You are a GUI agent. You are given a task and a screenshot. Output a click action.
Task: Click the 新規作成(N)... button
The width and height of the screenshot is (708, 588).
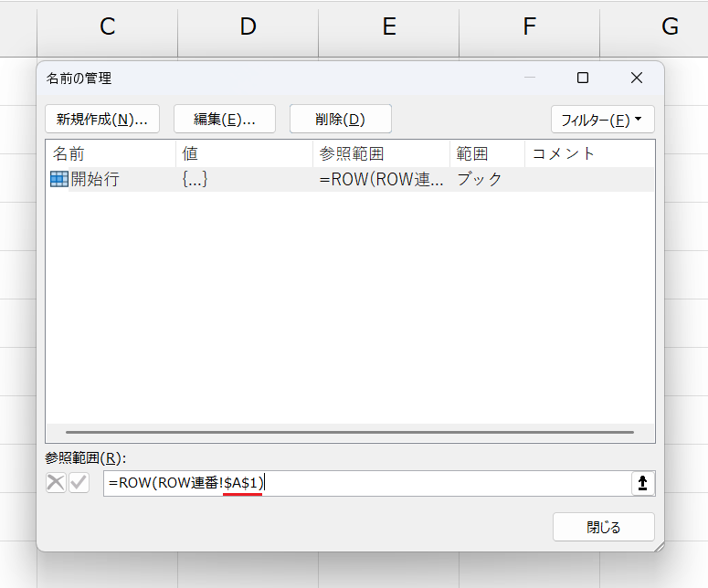click(x=102, y=119)
